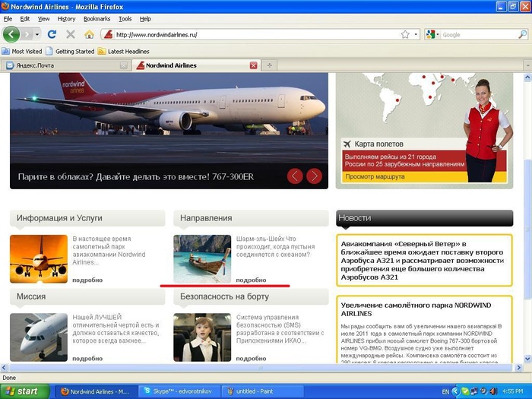Expand hidden tray icons arrow
Viewport: 532px width, 399px height.
[456, 391]
